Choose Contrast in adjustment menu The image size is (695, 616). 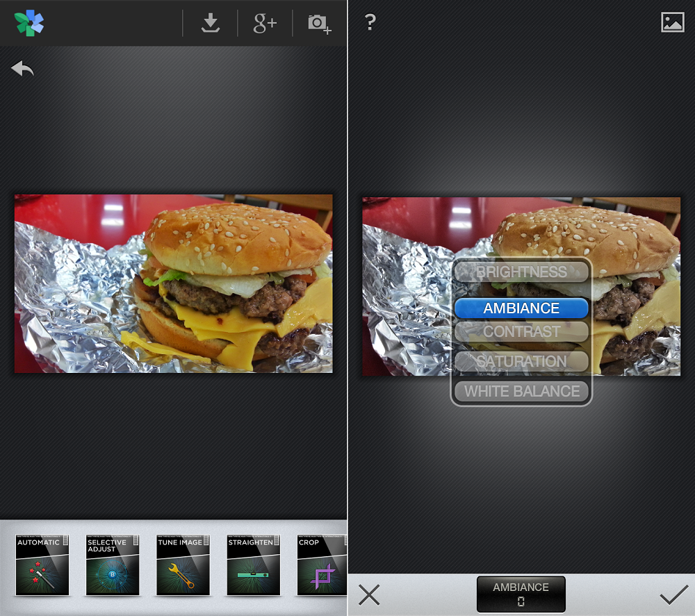tap(521, 332)
